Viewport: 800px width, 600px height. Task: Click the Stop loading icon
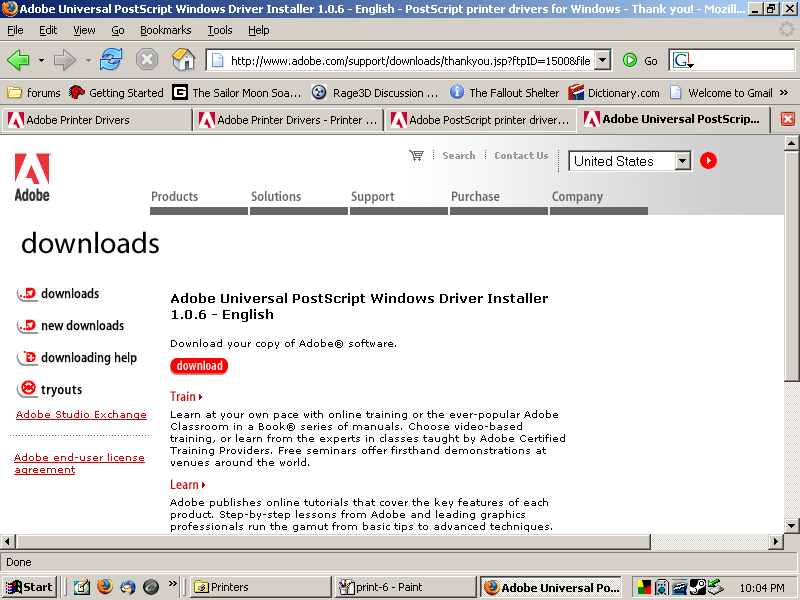[148, 57]
